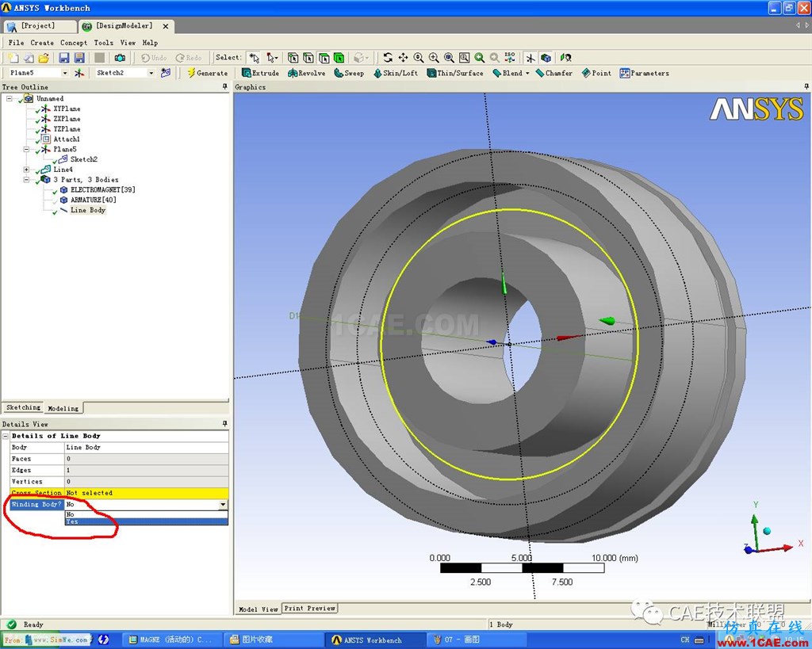Collapse Details of Line Body section
The width and height of the screenshot is (812, 649).
pos(6,437)
